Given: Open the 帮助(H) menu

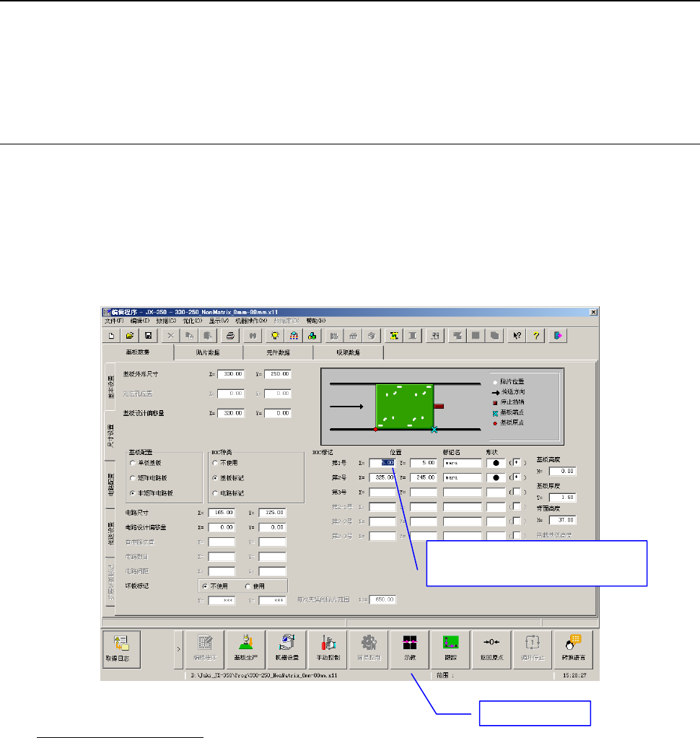Looking at the screenshot, I should [x=315, y=321].
